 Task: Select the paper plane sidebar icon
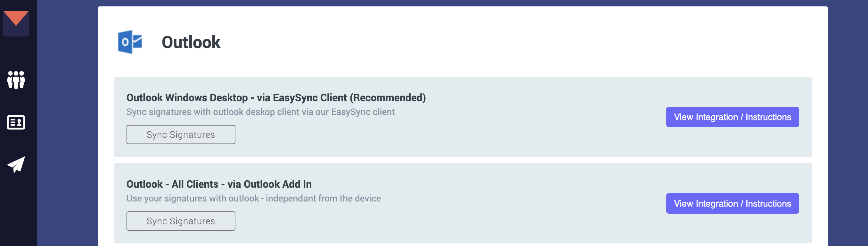(16, 164)
